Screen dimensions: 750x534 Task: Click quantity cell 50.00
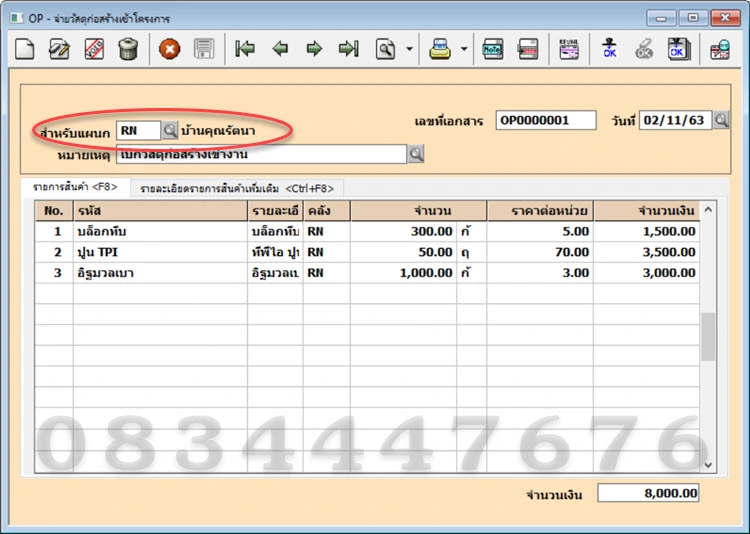pyautogui.click(x=403, y=252)
